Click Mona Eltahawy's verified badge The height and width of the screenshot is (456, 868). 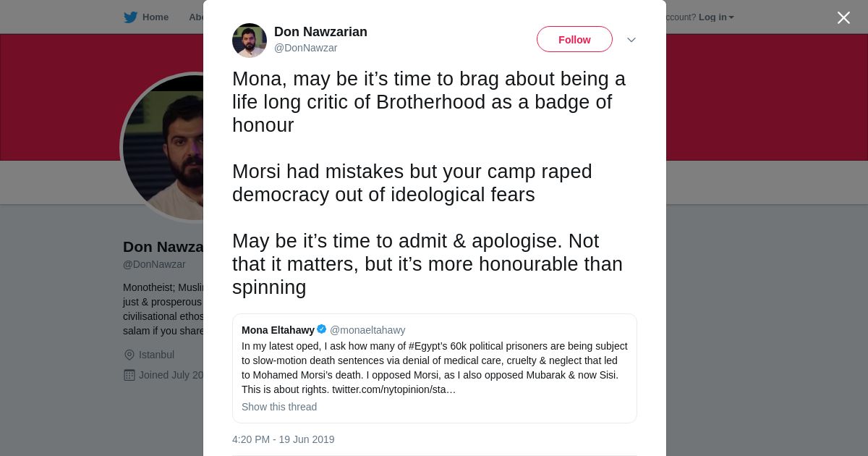click(322, 329)
